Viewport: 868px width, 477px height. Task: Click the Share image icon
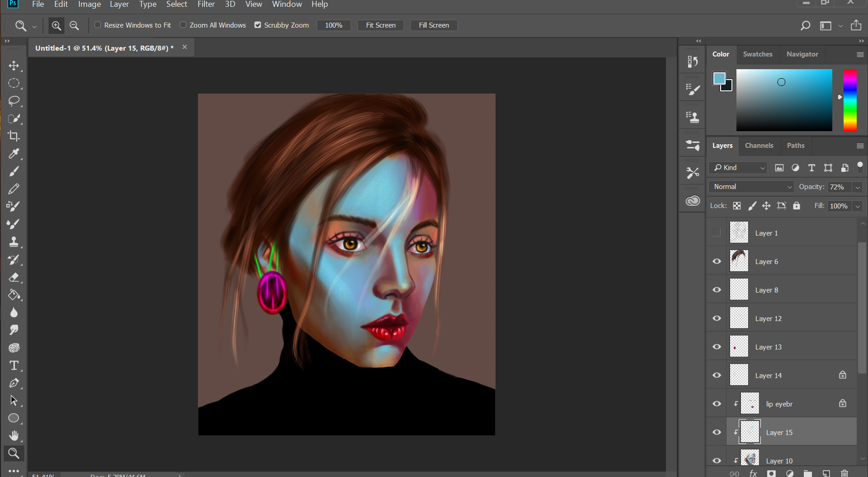856,25
